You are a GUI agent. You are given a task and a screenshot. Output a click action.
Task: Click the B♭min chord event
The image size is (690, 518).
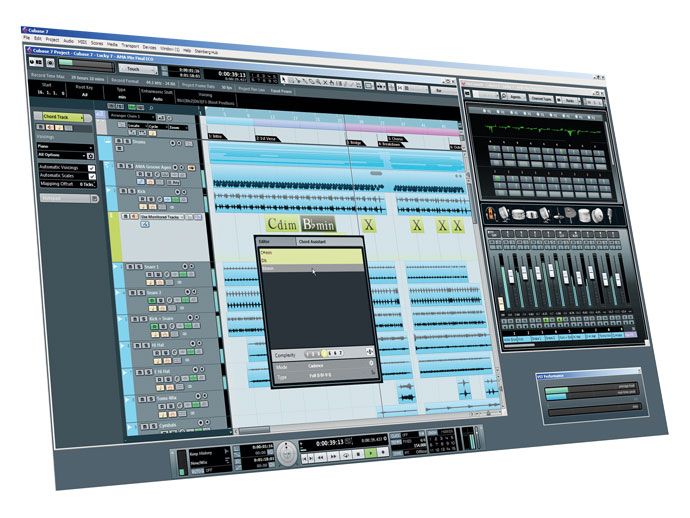click(318, 225)
